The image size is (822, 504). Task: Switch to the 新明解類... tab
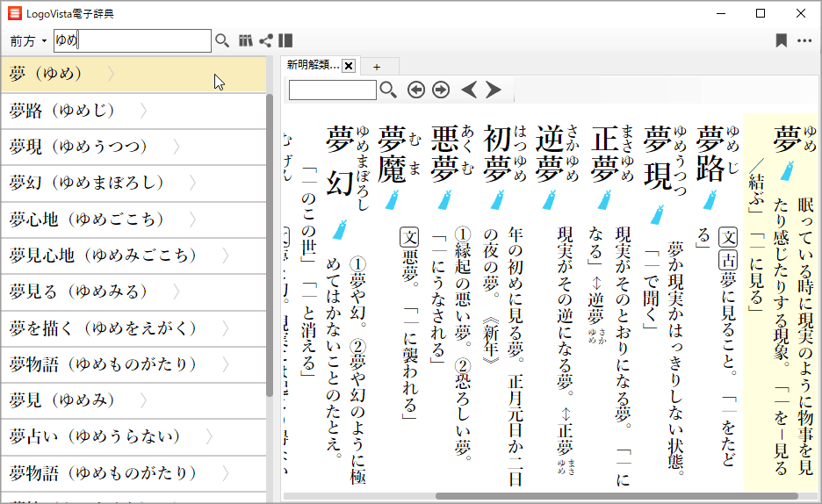point(313,66)
